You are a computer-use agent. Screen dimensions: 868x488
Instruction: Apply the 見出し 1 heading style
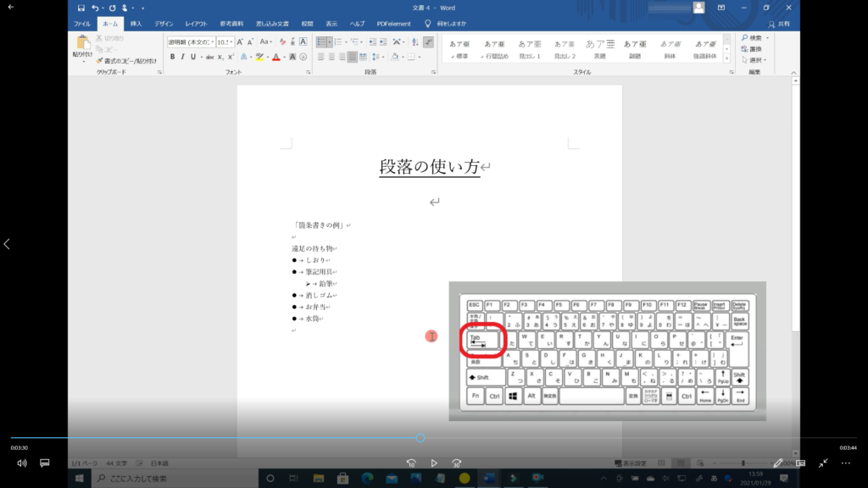tap(530, 49)
